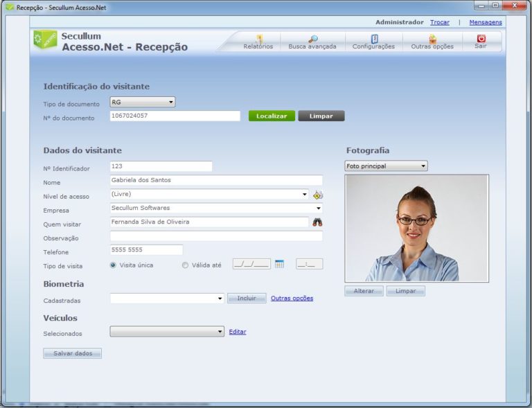Image resolution: width=532 pixels, height=408 pixels.
Task: Open the Relatórios reports icon
Action: coord(259,39)
